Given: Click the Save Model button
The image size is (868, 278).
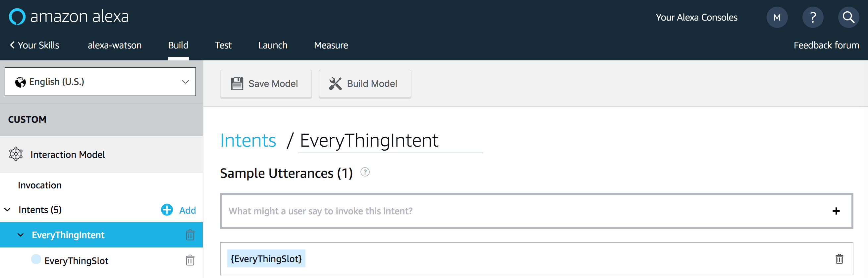Looking at the screenshot, I should pyautogui.click(x=265, y=84).
